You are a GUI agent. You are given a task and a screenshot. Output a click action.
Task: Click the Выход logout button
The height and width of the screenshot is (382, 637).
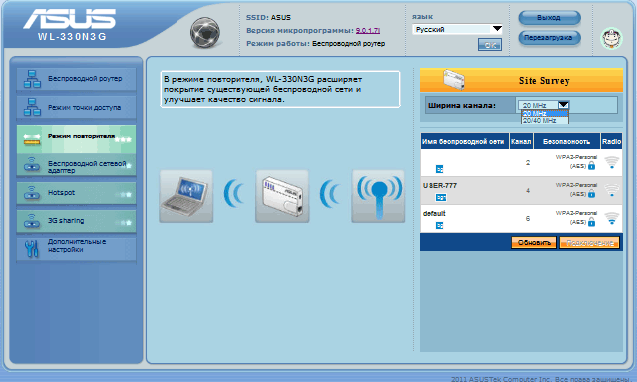[549, 18]
